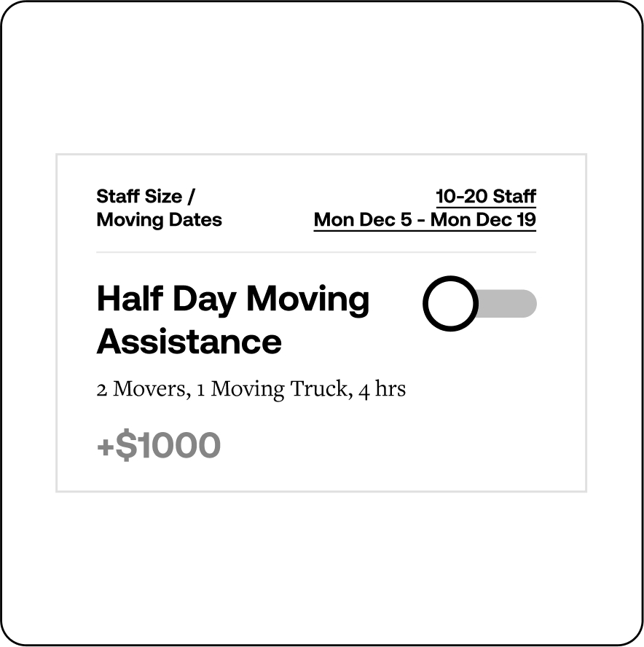Screen dimensions: 644x647
Task: Click the Half Day Moving heading line
Action: coord(232,299)
